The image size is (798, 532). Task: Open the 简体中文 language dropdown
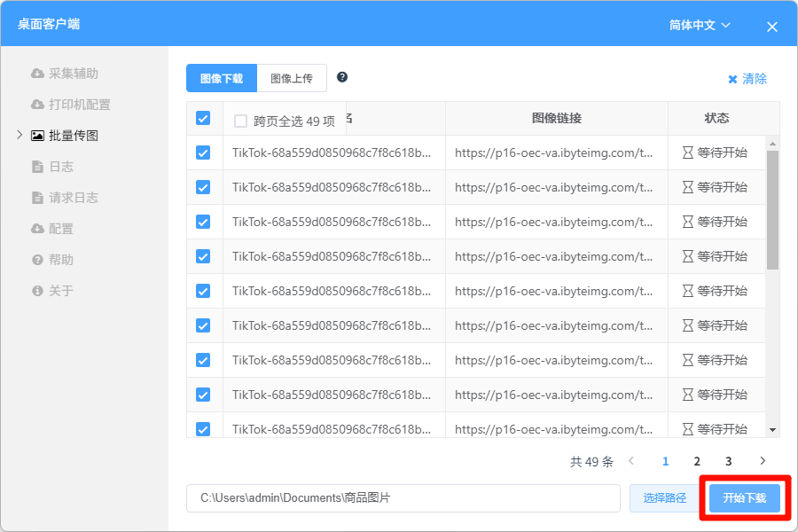click(x=700, y=25)
